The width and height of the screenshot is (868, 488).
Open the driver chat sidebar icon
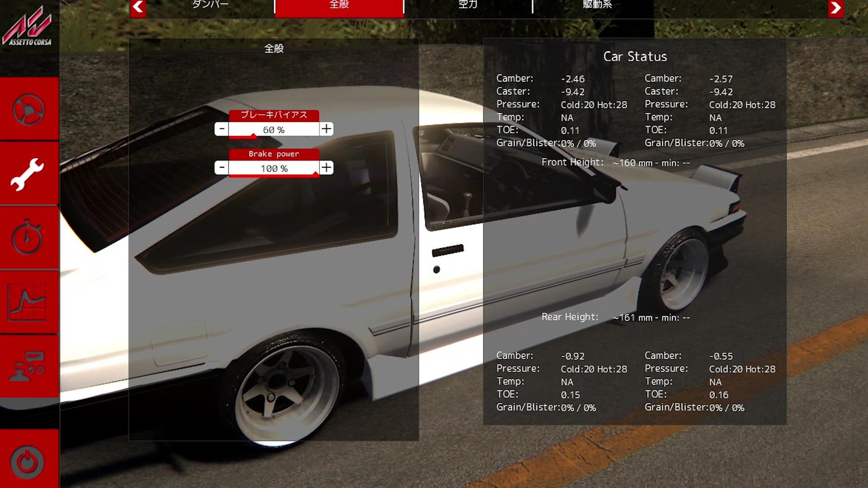[28, 367]
